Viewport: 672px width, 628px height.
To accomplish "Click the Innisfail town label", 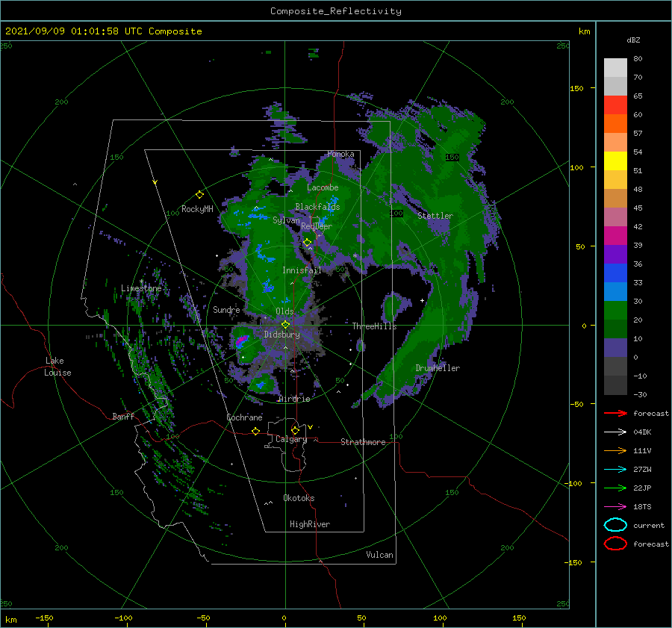I will pyautogui.click(x=302, y=270).
